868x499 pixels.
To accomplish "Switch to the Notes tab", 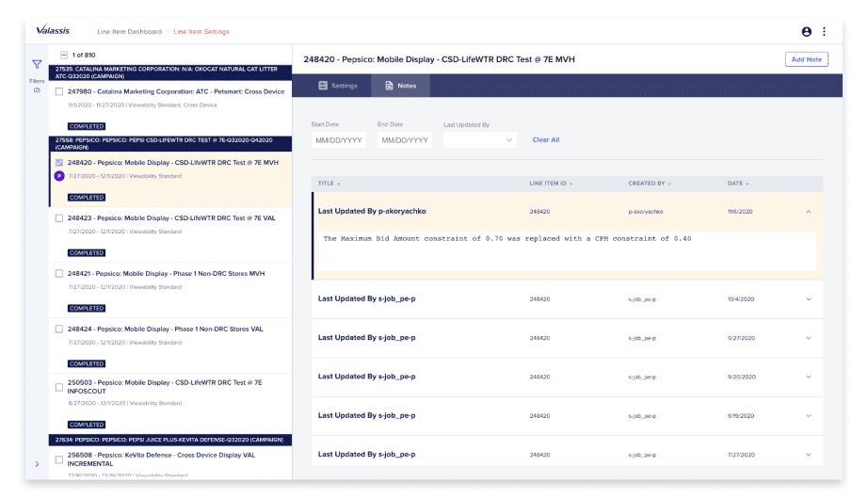I will [400, 86].
